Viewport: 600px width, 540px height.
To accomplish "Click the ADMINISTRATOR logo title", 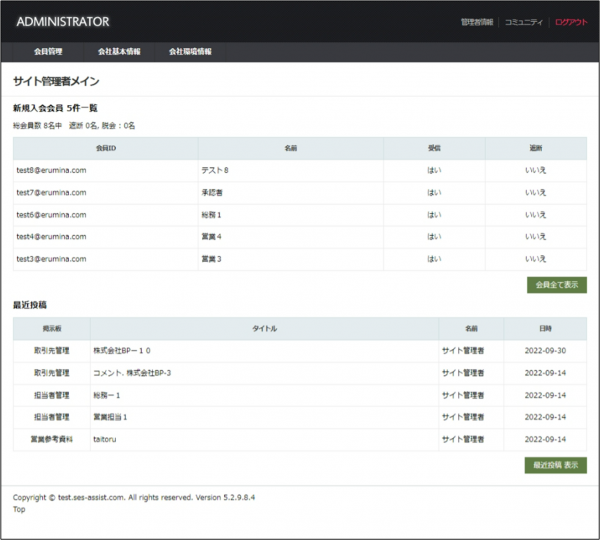I will point(63,22).
